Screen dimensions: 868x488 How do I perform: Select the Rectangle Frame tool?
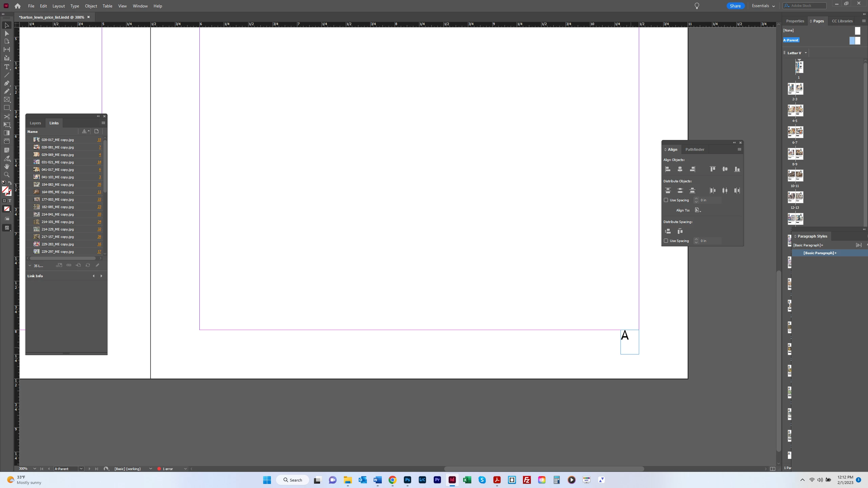pos(6,100)
